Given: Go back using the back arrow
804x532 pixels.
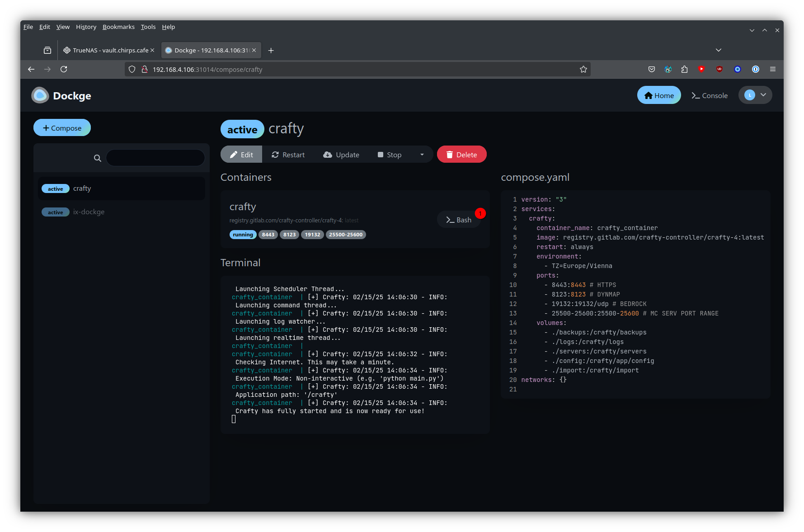Looking at the screenshot, I should pyautogui.click(x=31, y=69).
